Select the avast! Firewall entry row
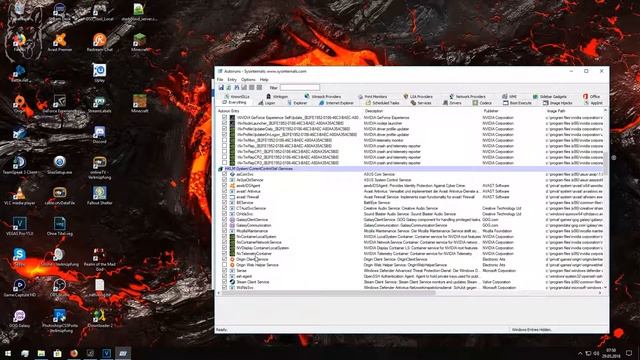Screen dimensions: 640x360 coord(410,197)
